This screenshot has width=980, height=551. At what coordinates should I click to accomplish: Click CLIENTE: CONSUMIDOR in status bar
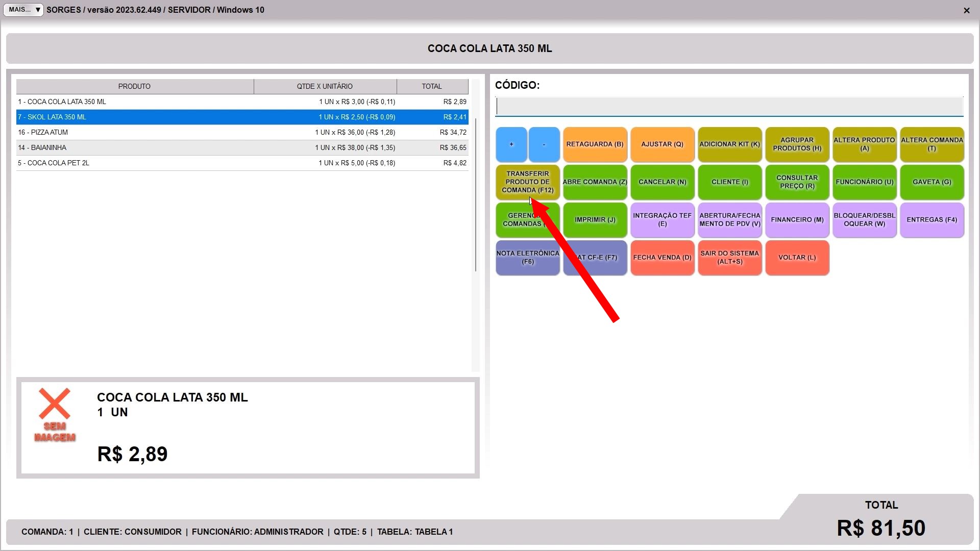tap(133, 532)
